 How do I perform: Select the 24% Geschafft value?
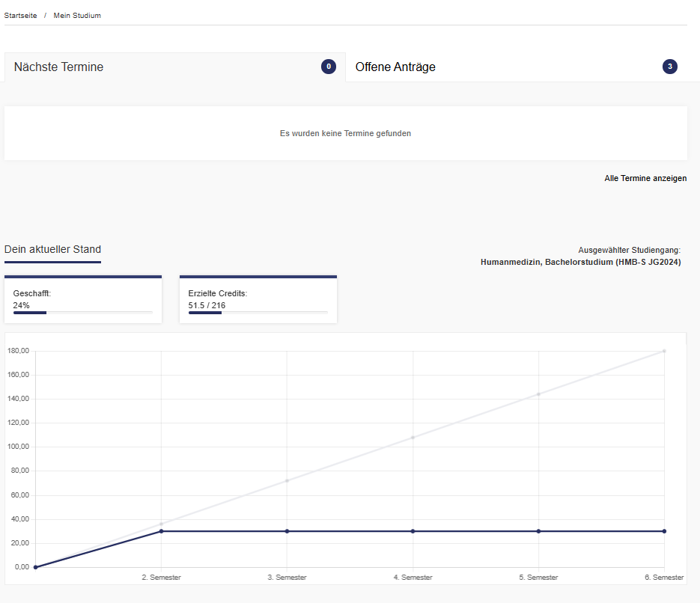[x=22, y=305]
